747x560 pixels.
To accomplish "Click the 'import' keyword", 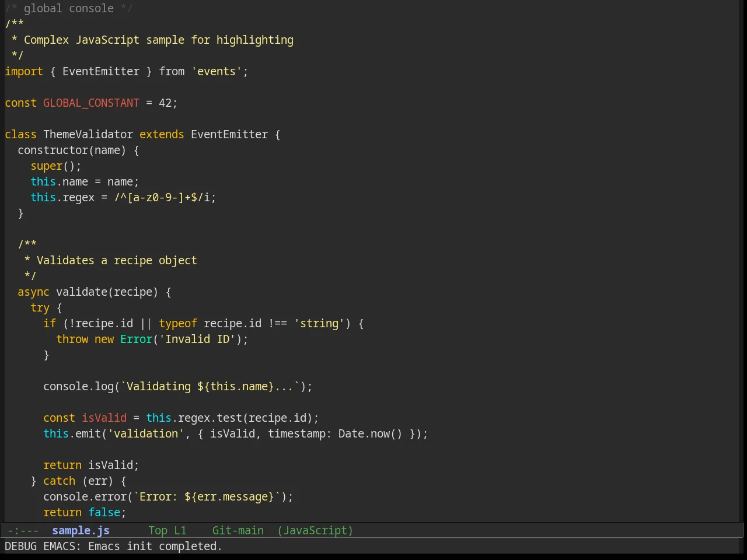I will tap(24, 71).
